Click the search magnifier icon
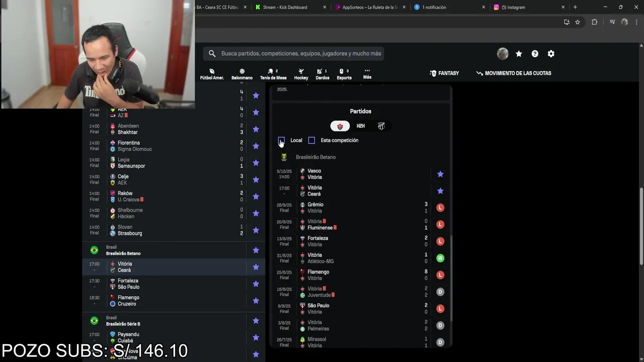 click(212, 53)
